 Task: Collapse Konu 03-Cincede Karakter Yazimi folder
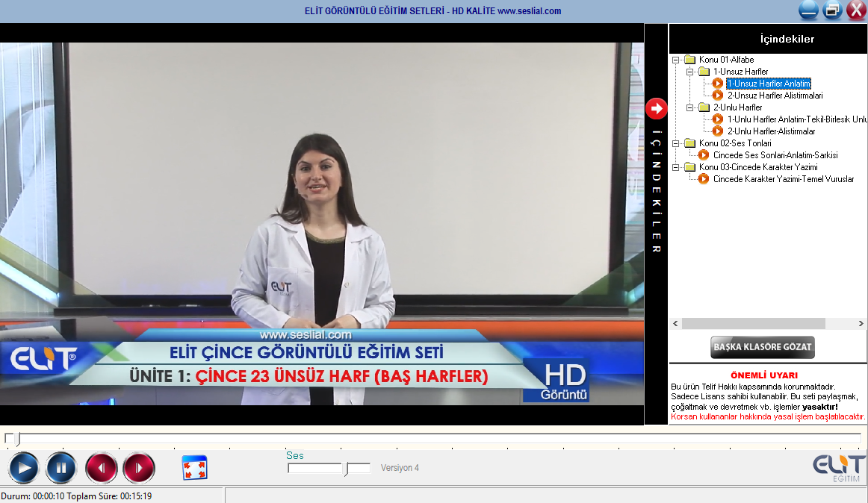point(675,167)
